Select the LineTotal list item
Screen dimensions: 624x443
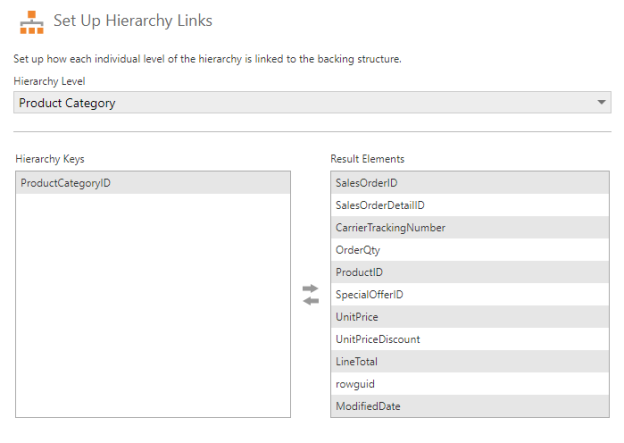click(469, 362)
